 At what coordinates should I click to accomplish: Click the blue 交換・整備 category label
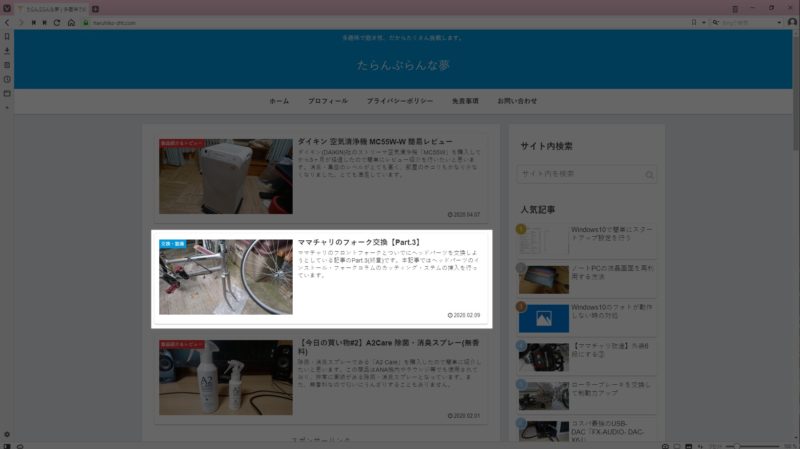click(x=172, y=244)
